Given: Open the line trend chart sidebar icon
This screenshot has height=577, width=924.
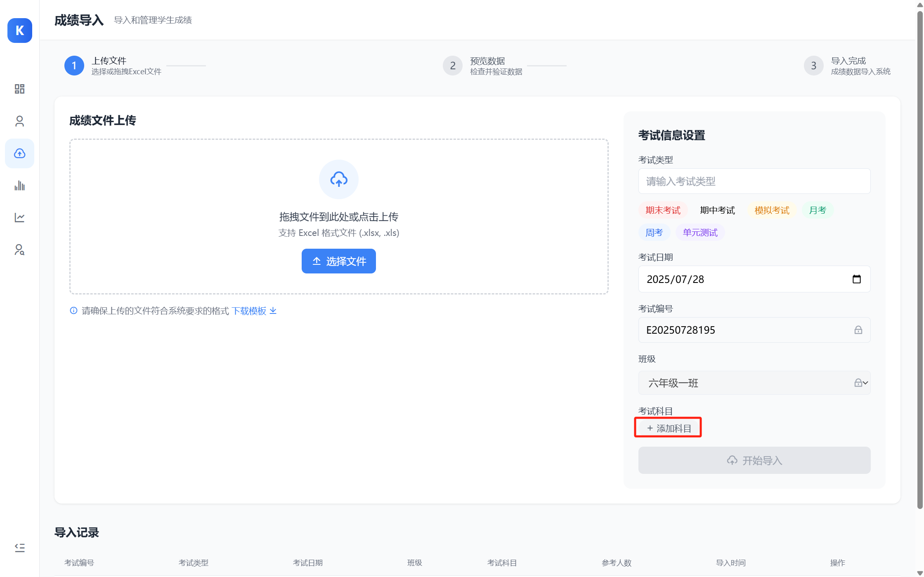Looking at the screenshot, I should point(19,217).
